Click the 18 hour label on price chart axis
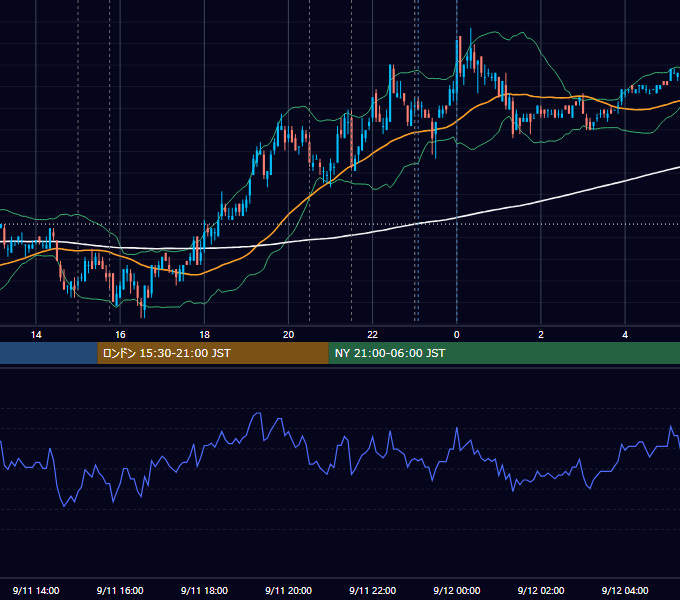680x600 pixels. 204,335
